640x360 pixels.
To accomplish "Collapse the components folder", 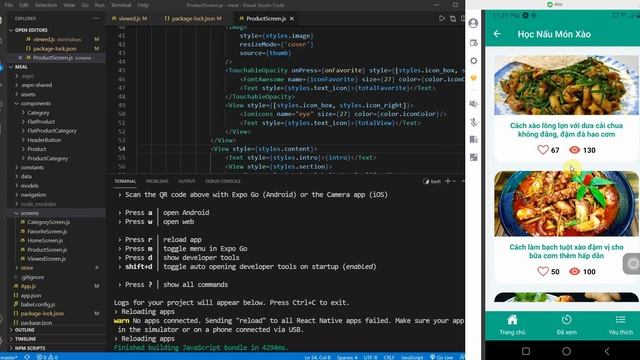I will 36,104.
